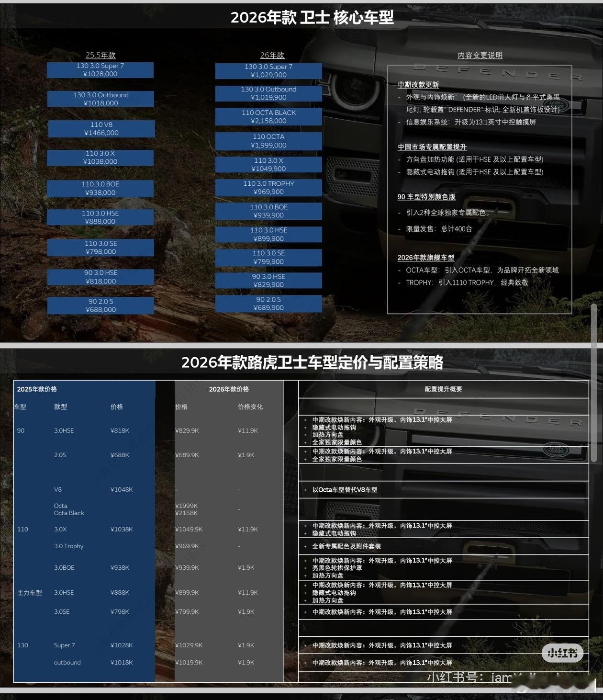Click the '中期改款更新' section heading
Viewport: 603px width, 700px height.
[x=418, y=84]
